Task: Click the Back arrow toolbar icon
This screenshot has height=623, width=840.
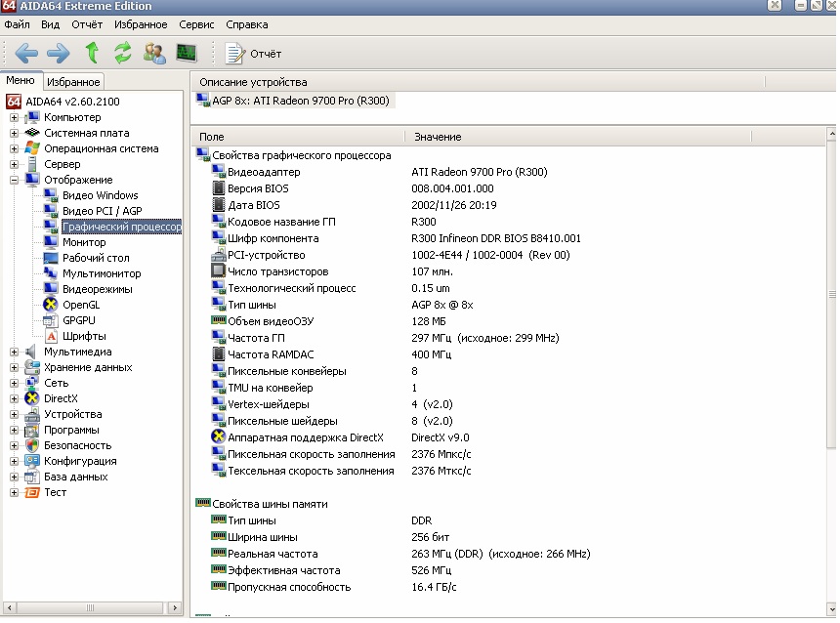Action: click(x=26, y=53)
